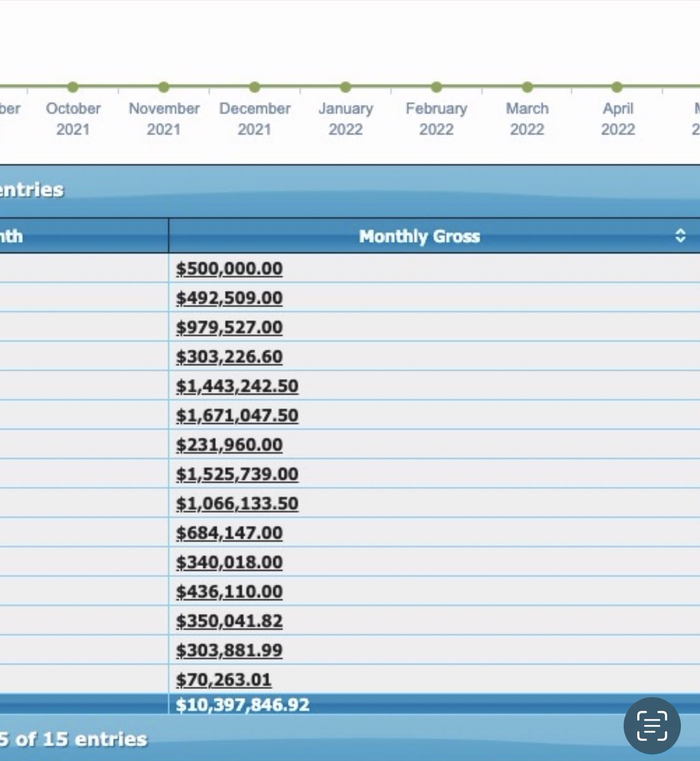Viewport: 700px width, 761px height.
Task: Open the $684,147.00 monthly gross link
Action: coord(229,533)
